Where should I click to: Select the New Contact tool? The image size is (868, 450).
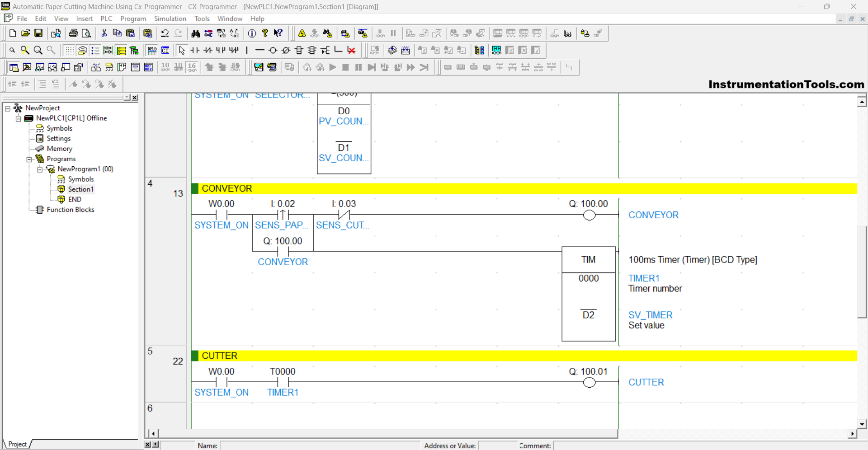(195, 50)
